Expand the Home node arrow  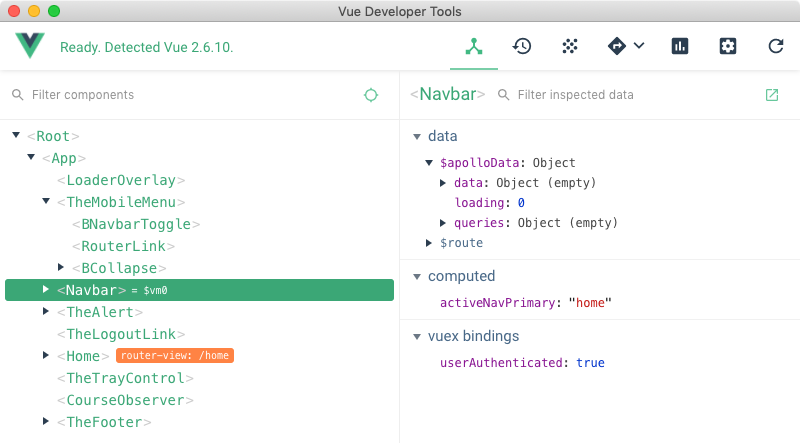[x=46, y=355]
